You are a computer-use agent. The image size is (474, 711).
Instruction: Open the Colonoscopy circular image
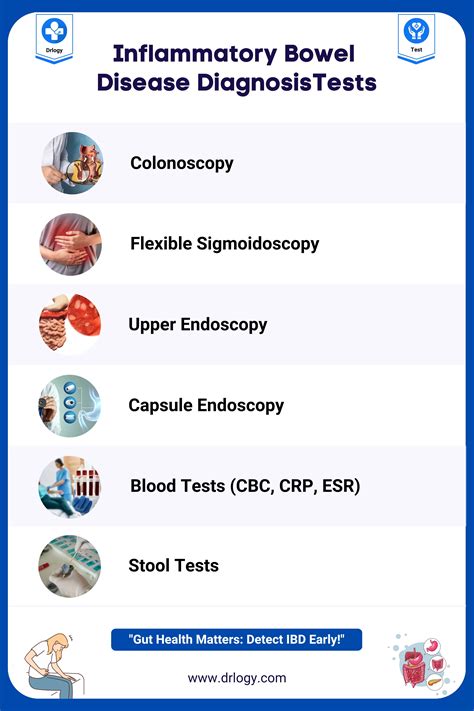[x=73, y=163]
